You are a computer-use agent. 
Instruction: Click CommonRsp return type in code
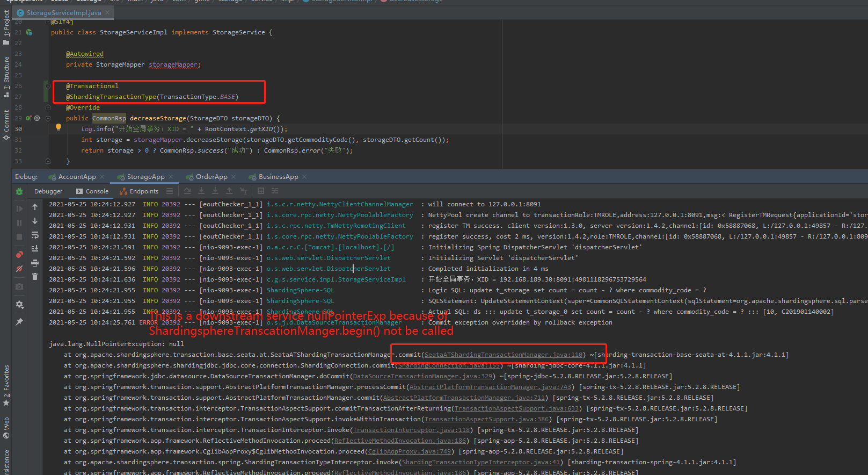tap(109, 118)
